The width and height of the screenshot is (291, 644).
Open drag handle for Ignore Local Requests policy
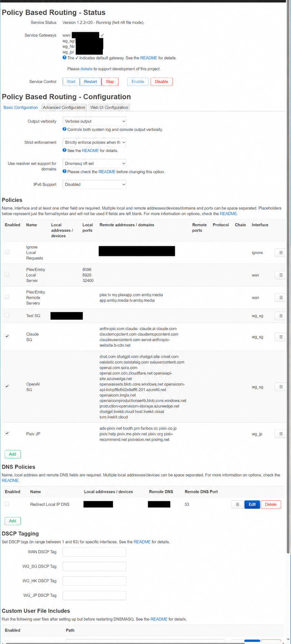coord(281,253)
